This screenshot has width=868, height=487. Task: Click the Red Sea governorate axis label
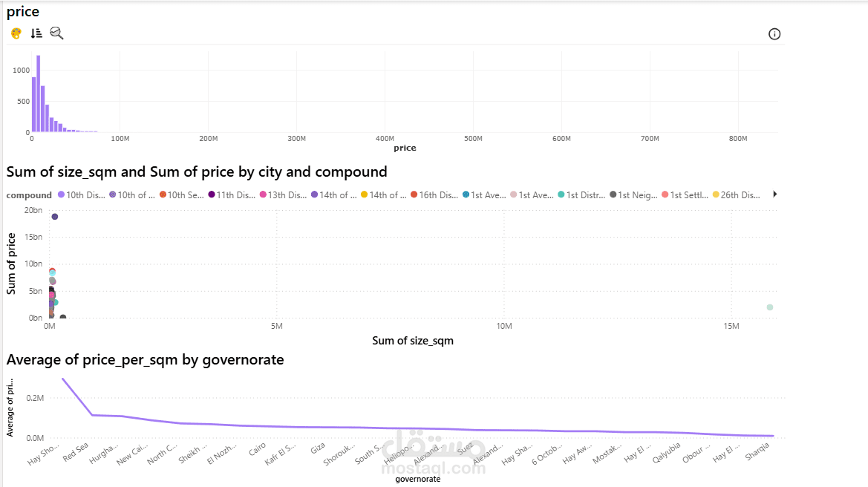point(76,451)
